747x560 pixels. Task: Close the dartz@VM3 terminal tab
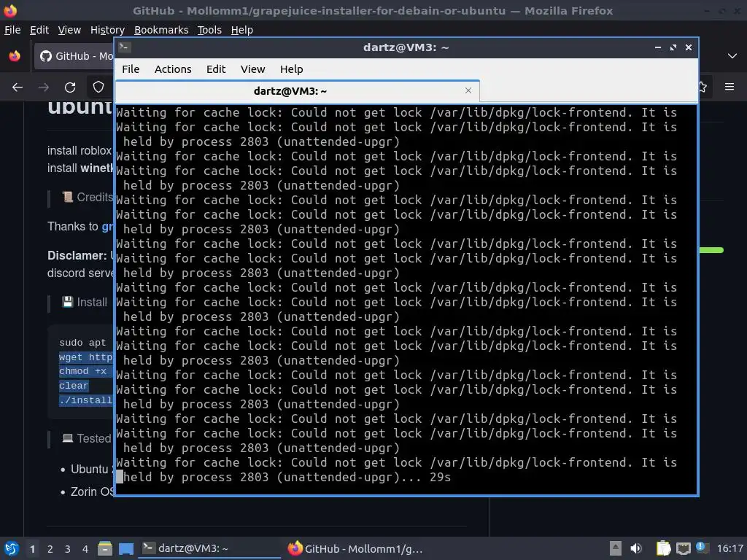point(468,90)
